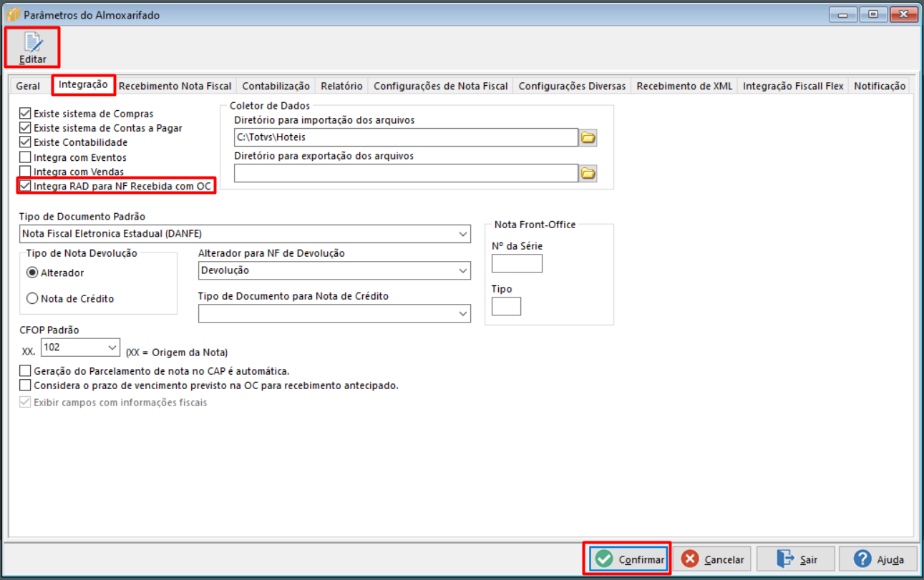Viewport: 924px width, 580px height.
Task: Click the Nota Front-Office Tipo field
Action: pos(506,306)
